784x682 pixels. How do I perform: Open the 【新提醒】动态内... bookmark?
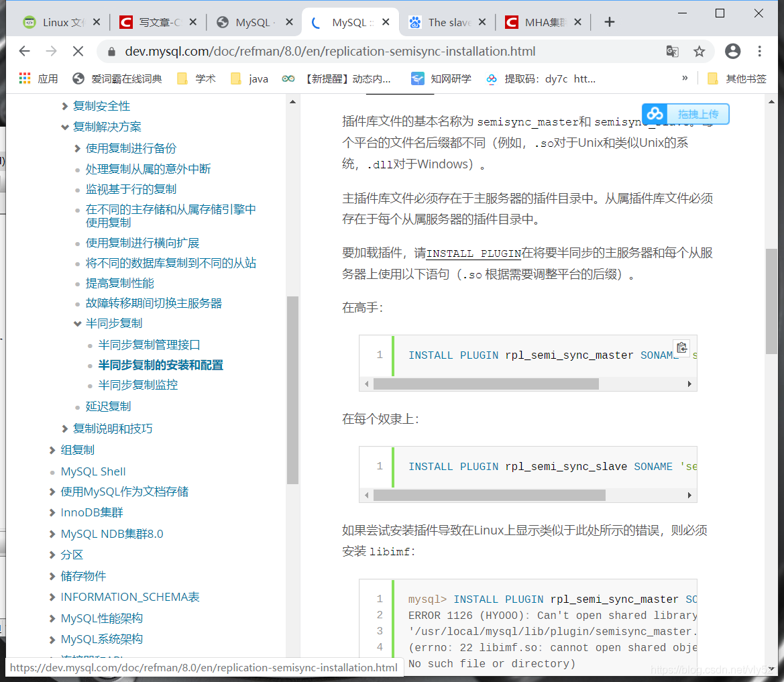pos(337,78)
